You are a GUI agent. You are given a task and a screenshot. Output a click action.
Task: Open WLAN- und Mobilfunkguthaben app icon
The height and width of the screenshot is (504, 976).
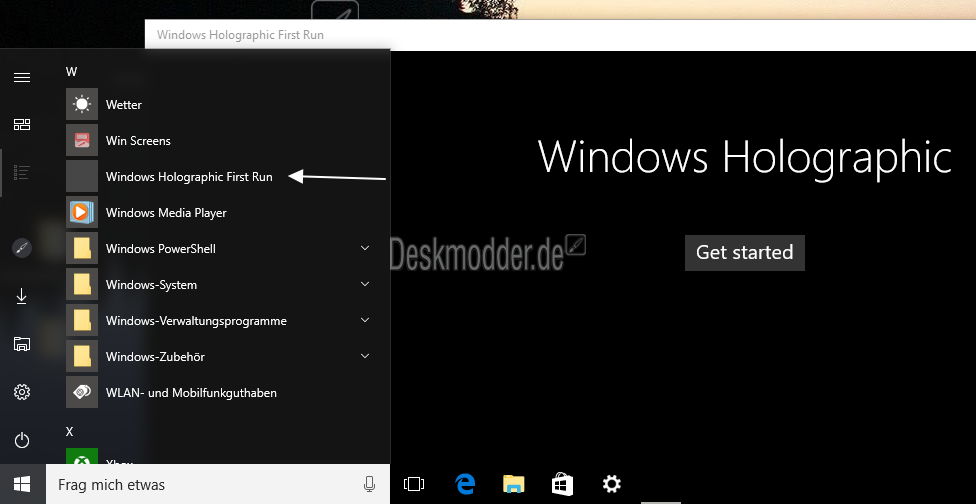[82, 393]
